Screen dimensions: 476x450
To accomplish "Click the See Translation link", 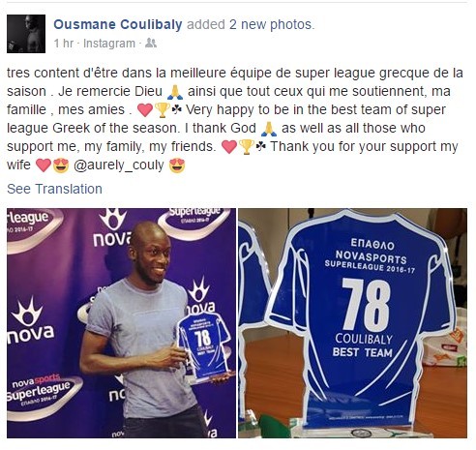I will 54,189.
